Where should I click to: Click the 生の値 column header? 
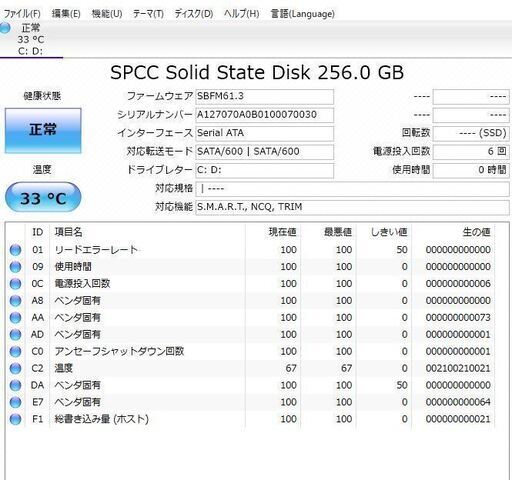[476, 232]
